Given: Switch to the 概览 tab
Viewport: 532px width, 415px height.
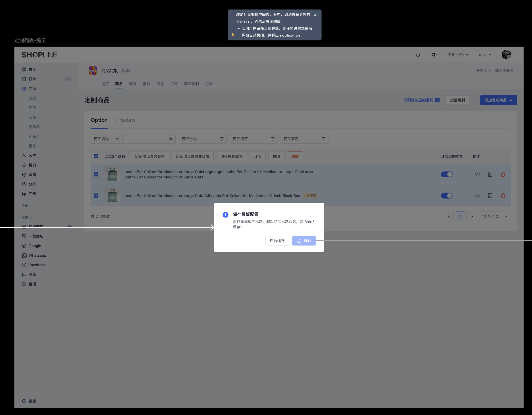Looking at the screenshot, I should pyautogui.click(x=105, y=84).
